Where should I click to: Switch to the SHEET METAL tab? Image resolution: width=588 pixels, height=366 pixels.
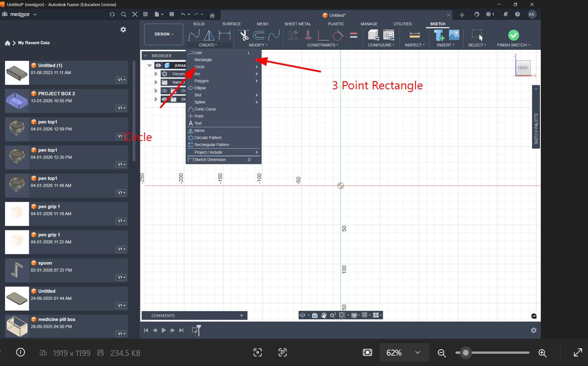click(298, 24)
